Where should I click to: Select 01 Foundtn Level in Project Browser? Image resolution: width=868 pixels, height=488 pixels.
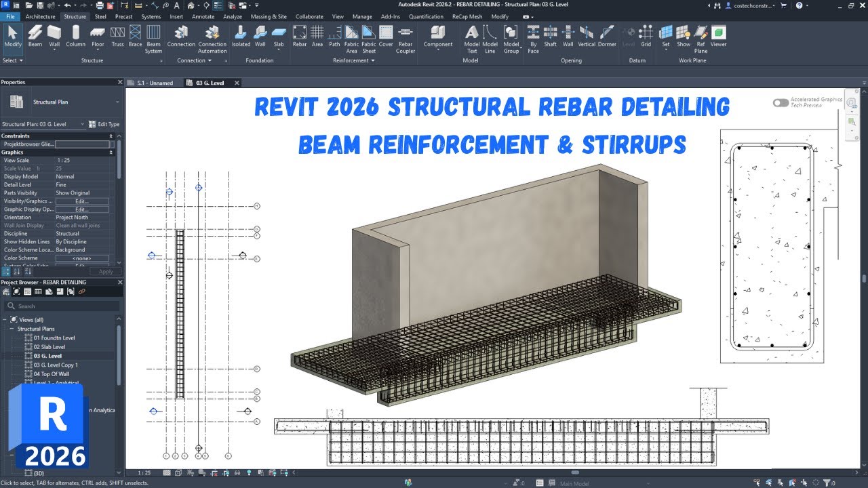tap(54, 338)
